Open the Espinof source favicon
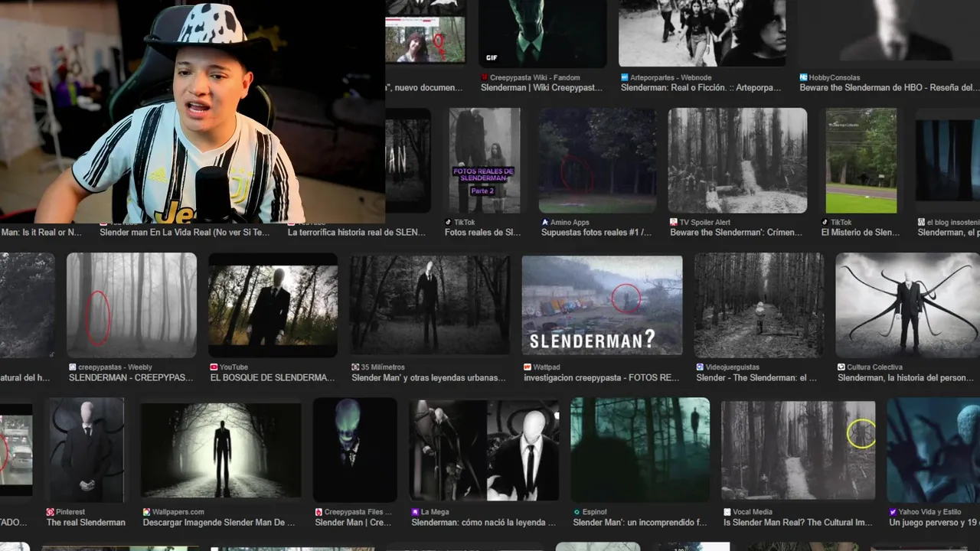Screen dimensions: 980x551 (x=577, y=512)
